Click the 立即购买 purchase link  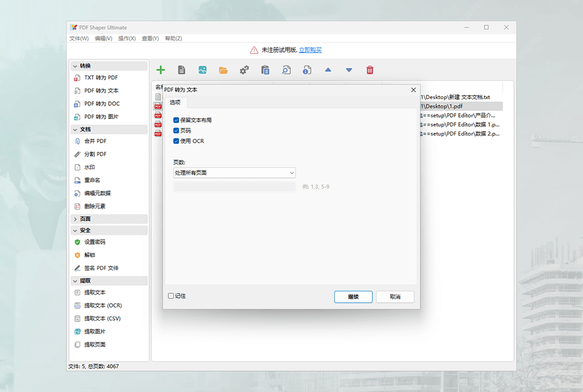tap(310, 49)
